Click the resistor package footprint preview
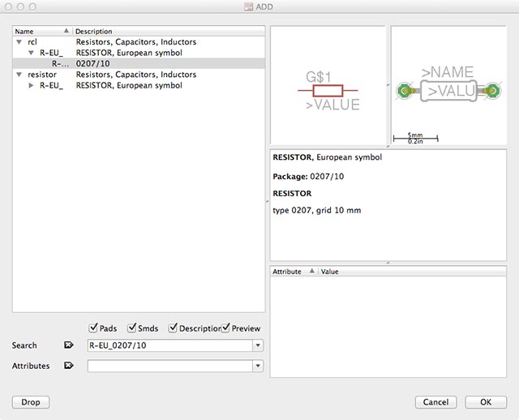 [x=448, y=92]
